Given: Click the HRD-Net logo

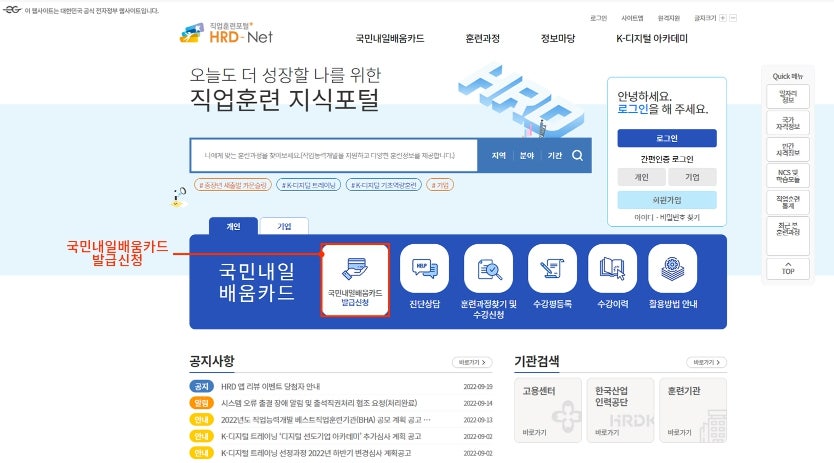Looking at the screenshot, I should (227, 34).
